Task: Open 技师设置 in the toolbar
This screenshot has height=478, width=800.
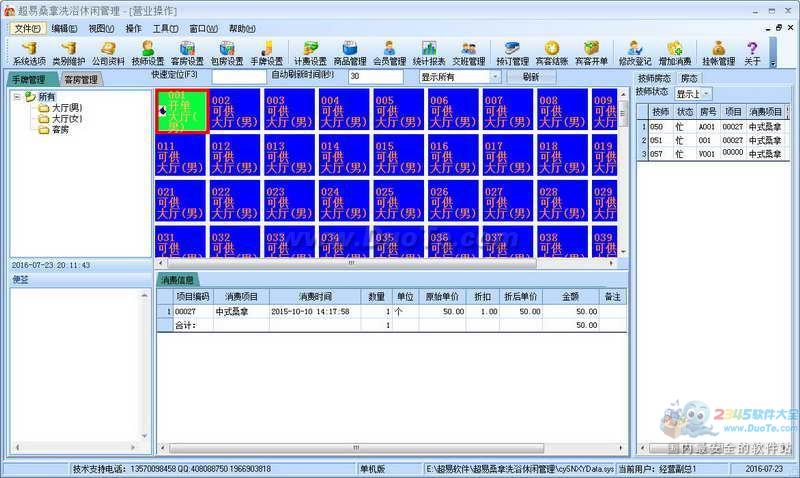Action: pos(147,54)
